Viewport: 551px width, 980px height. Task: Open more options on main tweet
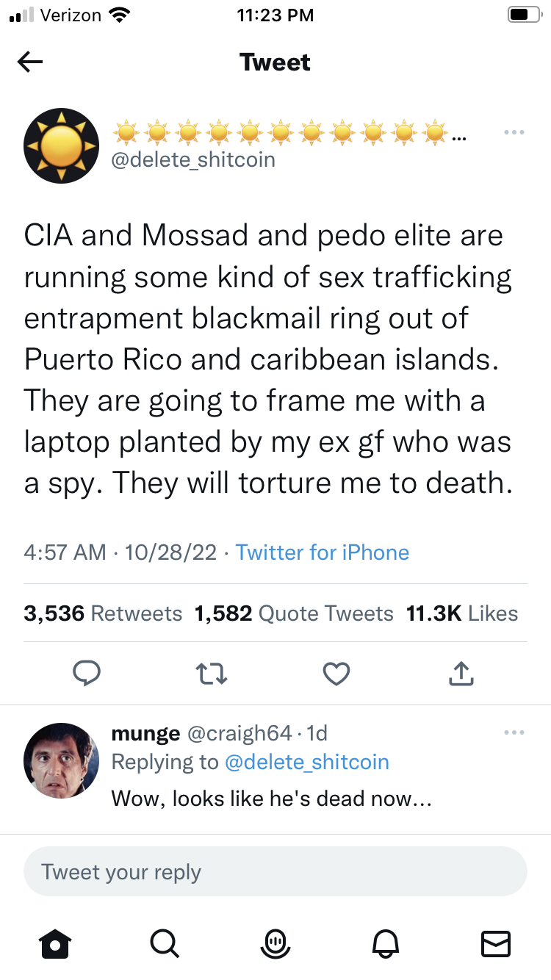pyautogui.click(x=514, y=133)
